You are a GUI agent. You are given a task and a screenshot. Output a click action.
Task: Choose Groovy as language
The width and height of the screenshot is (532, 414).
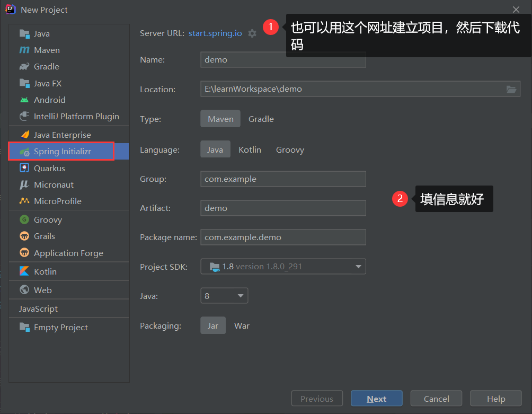coord(290,149)
